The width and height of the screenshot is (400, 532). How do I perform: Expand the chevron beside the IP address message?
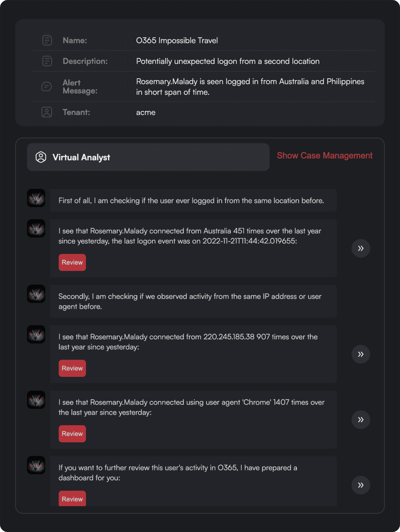tap(360, 354)
